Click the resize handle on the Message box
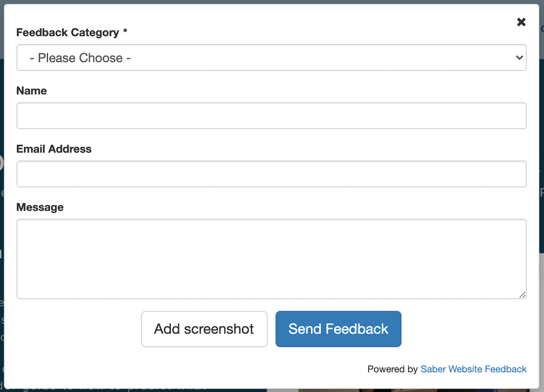This screenshot has width=544, height=392. pos(523,295)
